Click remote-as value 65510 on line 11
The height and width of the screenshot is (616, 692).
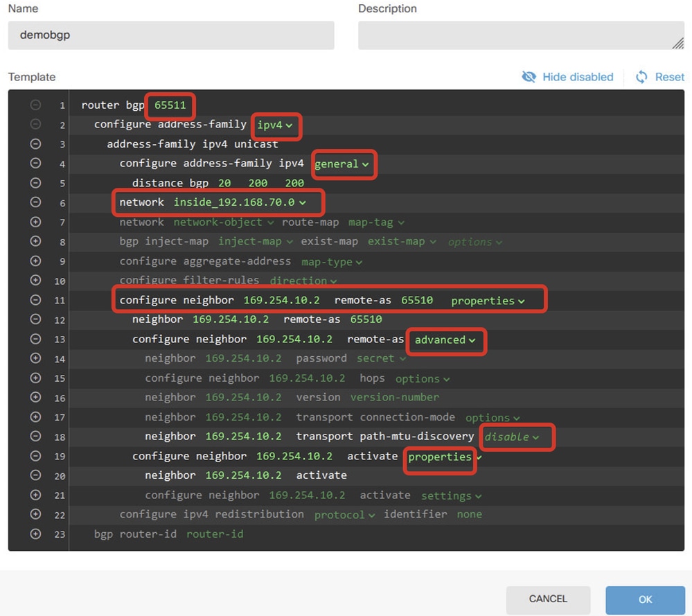pyautogui.click(x=416, y=300)
